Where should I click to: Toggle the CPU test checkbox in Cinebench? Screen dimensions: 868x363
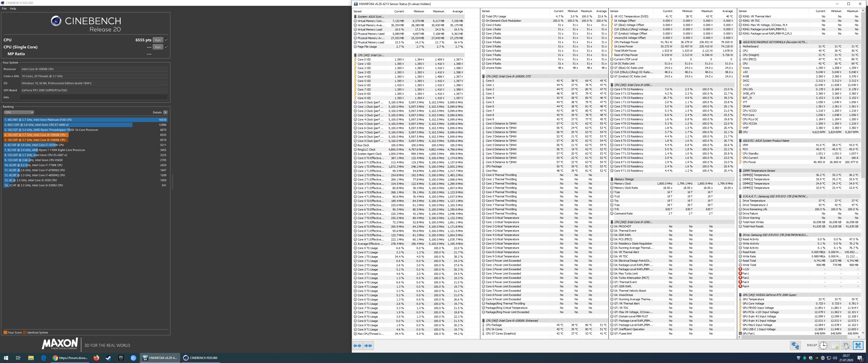coord(166,40)
